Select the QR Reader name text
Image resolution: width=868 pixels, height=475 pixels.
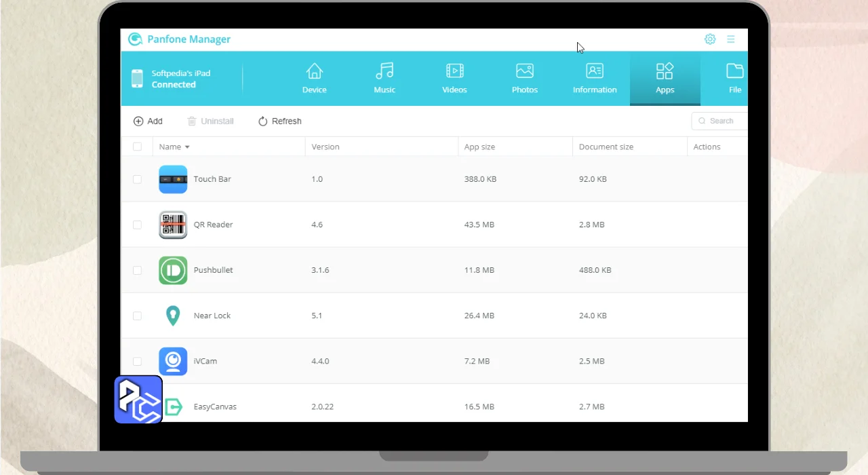pyautogui.click(x=213, y=225)
